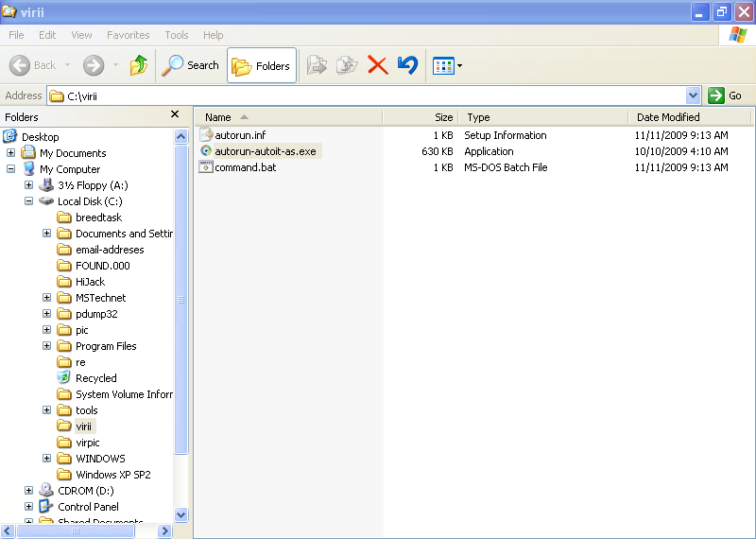Collapse My Computer tree node
The image size is (756, 539).
[x=10, y=169]
